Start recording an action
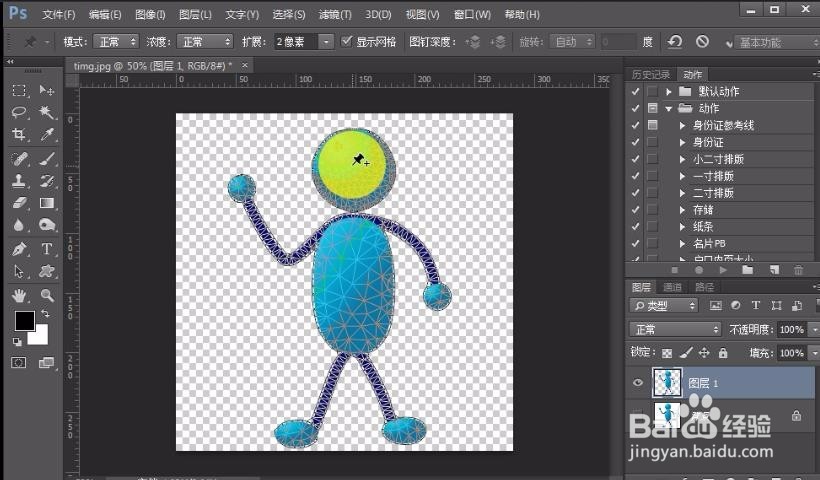The height and width of the screenshot is (480, 820). 699,270
